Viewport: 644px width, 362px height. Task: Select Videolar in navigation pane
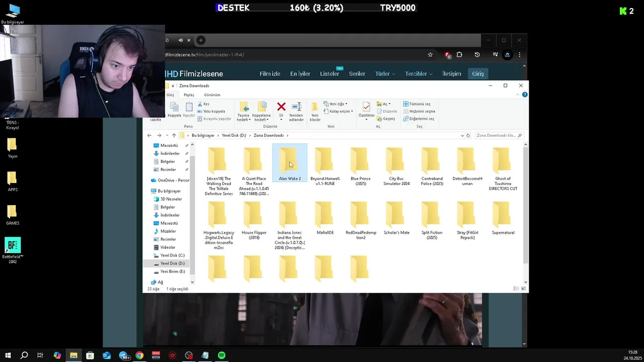(168, 247)
